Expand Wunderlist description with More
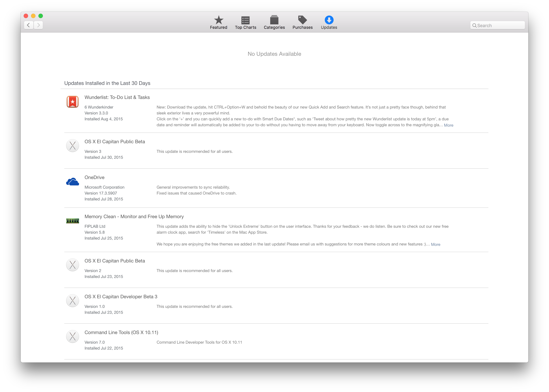The width and height of the screenshot is (549, 392). pyautogui.click(x=448, y=125)
